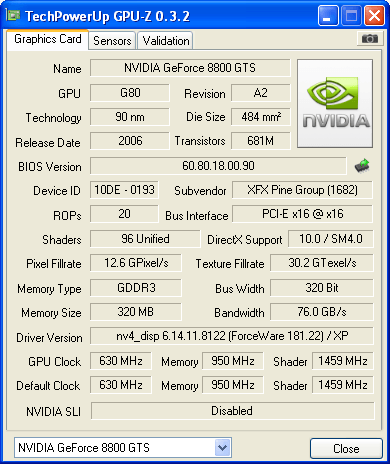Close the window with the red X

(374, 16)
